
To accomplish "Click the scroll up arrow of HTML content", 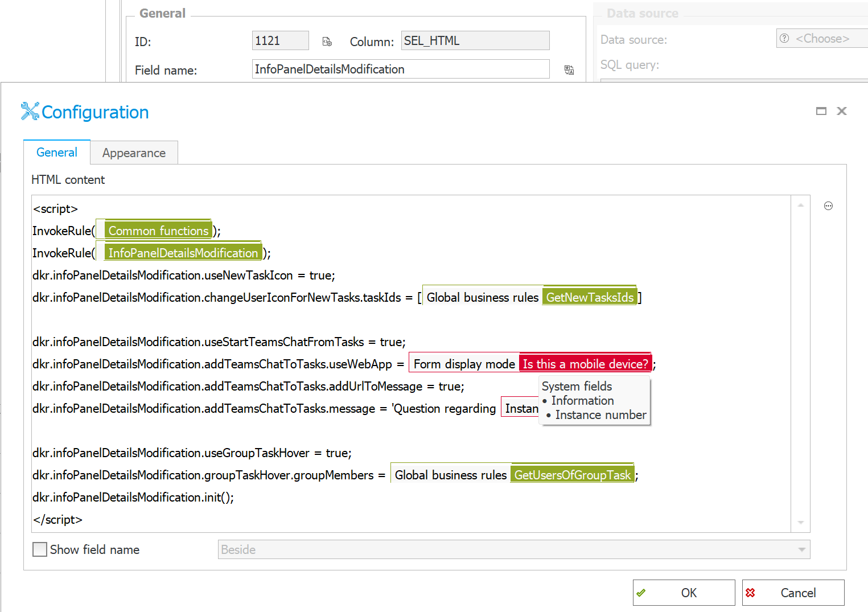I will click(x=801, y=205).
